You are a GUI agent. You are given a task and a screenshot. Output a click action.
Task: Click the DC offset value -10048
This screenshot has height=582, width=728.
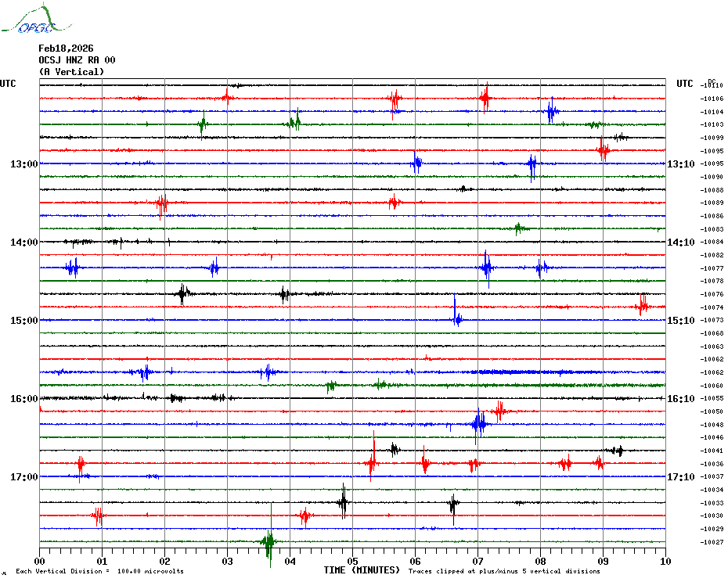pos(712,425)
